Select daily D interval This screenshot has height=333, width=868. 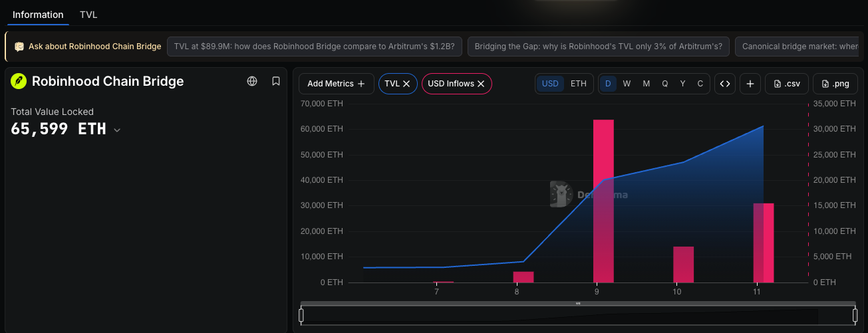[608, 84]
